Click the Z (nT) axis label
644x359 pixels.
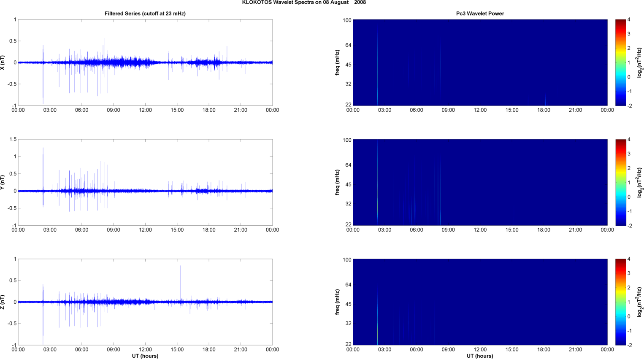[x=3, y=302]
